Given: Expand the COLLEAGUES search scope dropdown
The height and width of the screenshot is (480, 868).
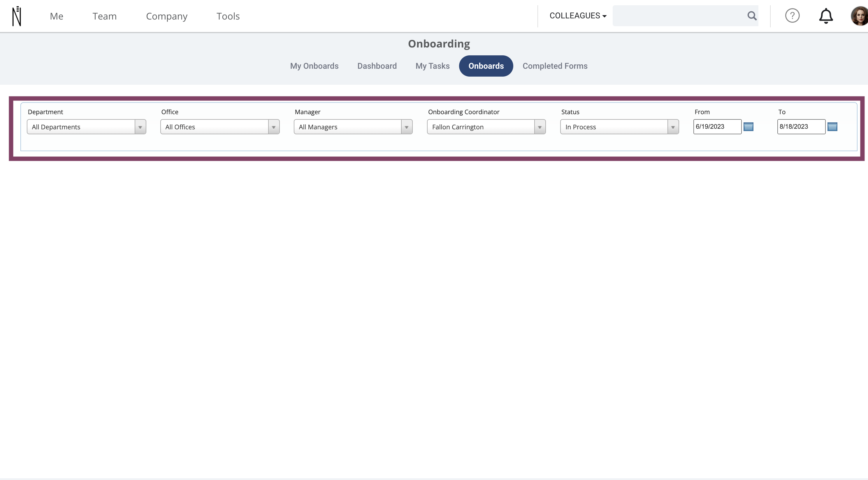Looking at the screenshot, I should coord(578,16).
